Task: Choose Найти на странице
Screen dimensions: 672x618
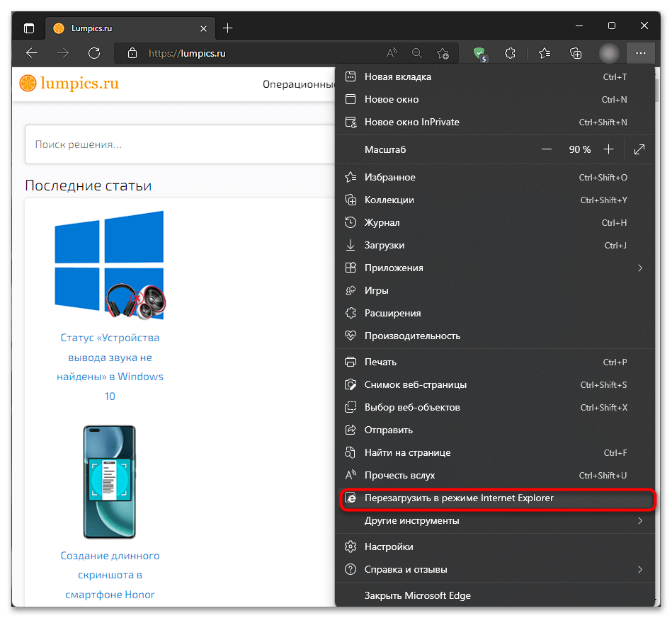Action: [x=494, y=453]
